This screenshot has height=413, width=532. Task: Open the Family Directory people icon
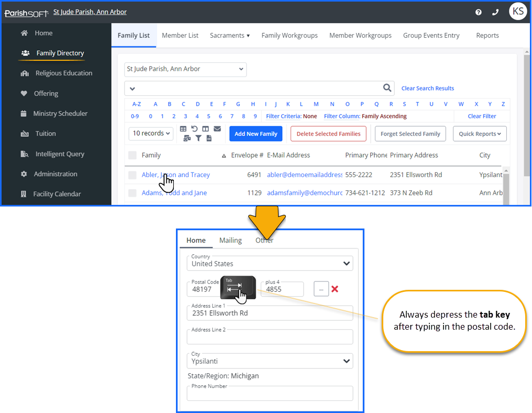[26, 53]
